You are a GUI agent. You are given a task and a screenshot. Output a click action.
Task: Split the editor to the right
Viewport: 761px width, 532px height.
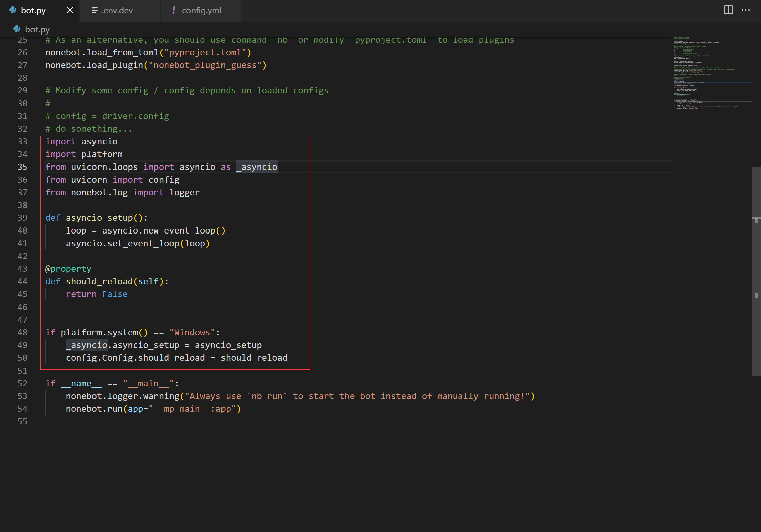(728, 10)
